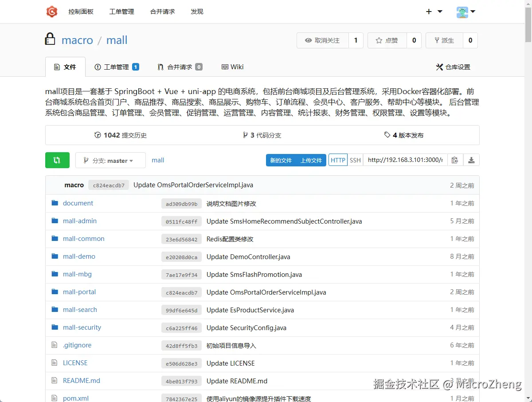Open the mall-admin folder

tap(80, 221)
